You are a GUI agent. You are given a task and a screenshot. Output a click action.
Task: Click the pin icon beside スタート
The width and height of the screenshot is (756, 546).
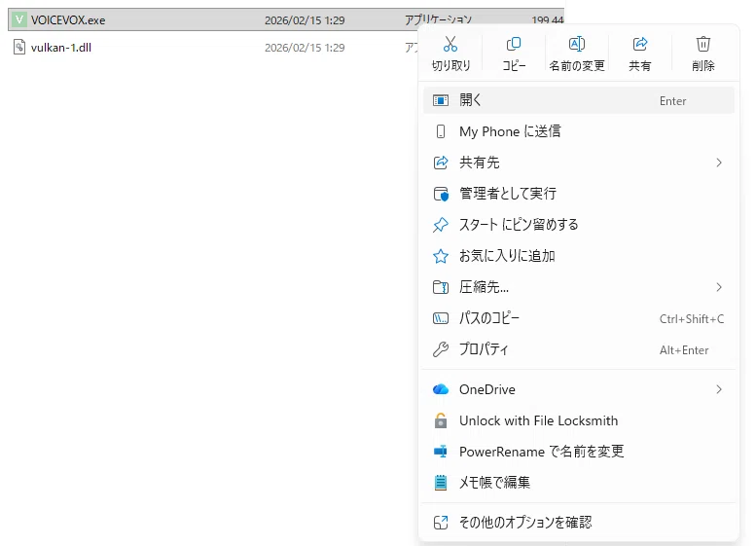coord(441,225)
